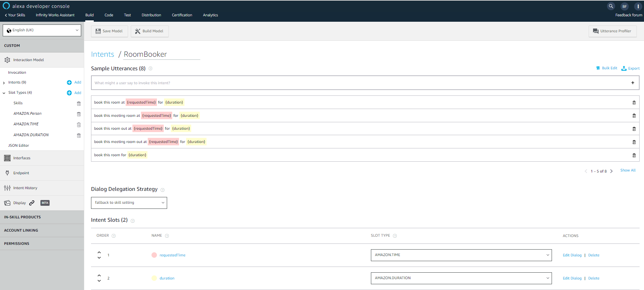This screenshot has height=290, width=644.
Task: Delete the AMAZON.TIME slot type via trash icon
Action: [x=79, y=125]
